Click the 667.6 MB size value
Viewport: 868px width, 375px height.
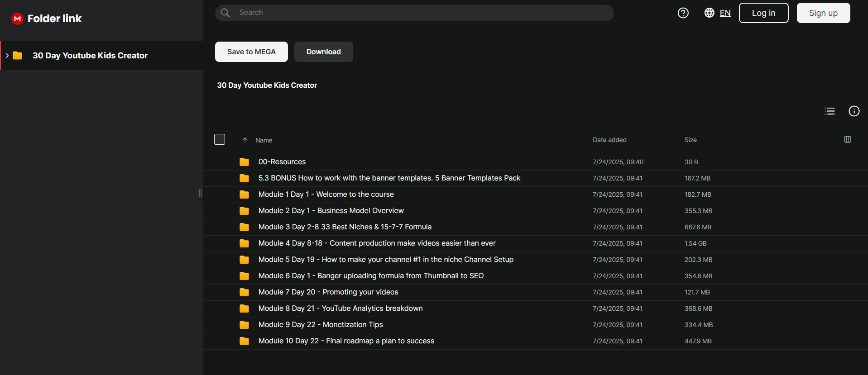pyautogui.click(x=698, y=227)
